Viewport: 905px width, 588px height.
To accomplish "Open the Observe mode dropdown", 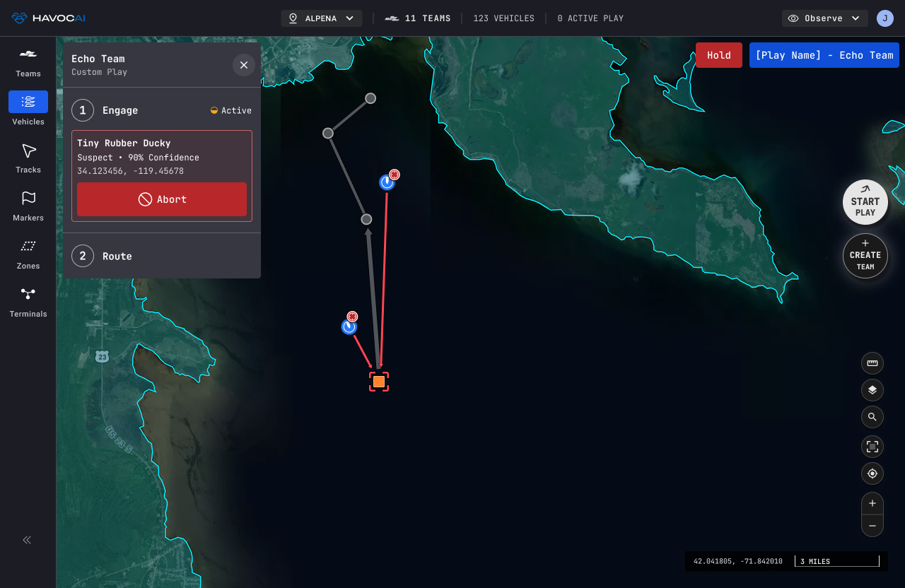I will coord(824,18).
